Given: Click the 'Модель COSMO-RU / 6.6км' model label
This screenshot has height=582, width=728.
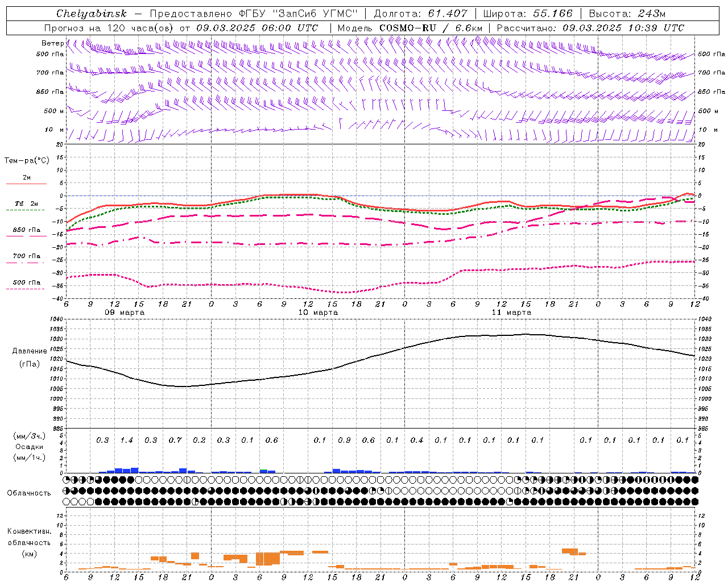Looking at the screenshot, I should click(410, 28).
